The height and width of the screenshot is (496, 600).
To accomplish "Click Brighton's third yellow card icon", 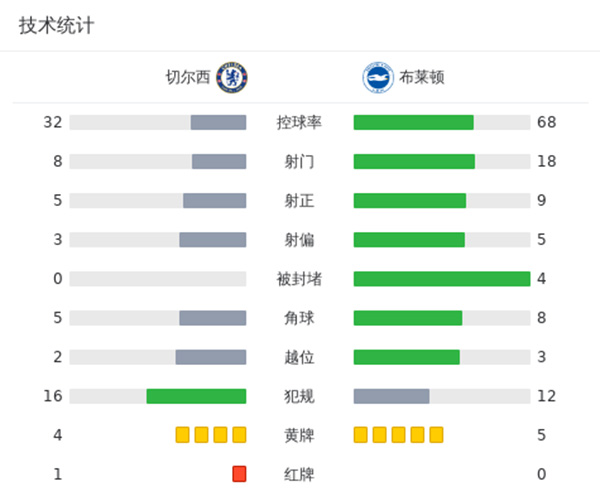I will [398, 434].
